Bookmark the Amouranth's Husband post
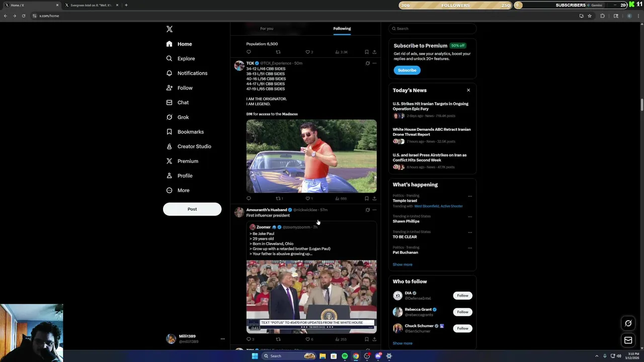This screenshot has width=644, height=362. tap(367, 339)
